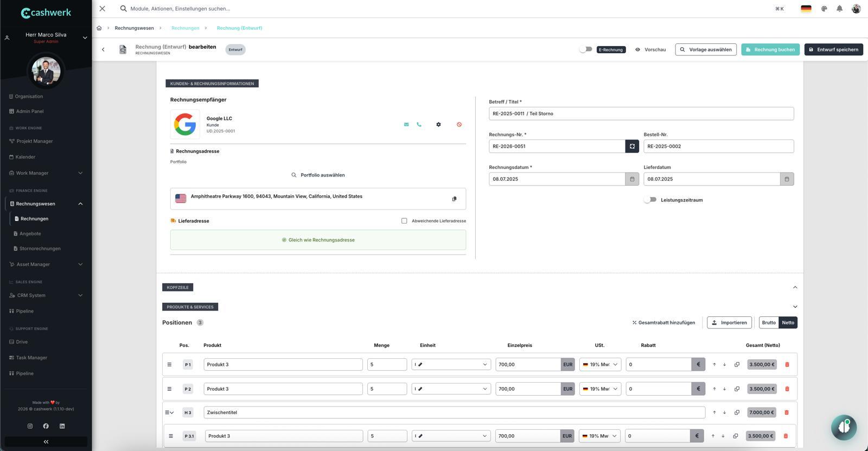Copy the billing address with copy icon
Image resolution: width=868 pixels, height=451 pixels.
[454, 199]
